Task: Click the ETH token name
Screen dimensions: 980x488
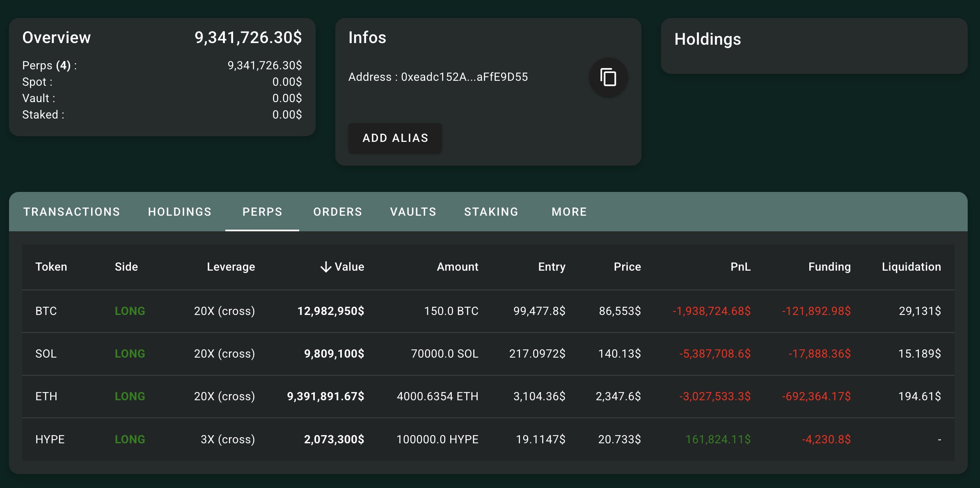Action: click(x=46, y=397)
